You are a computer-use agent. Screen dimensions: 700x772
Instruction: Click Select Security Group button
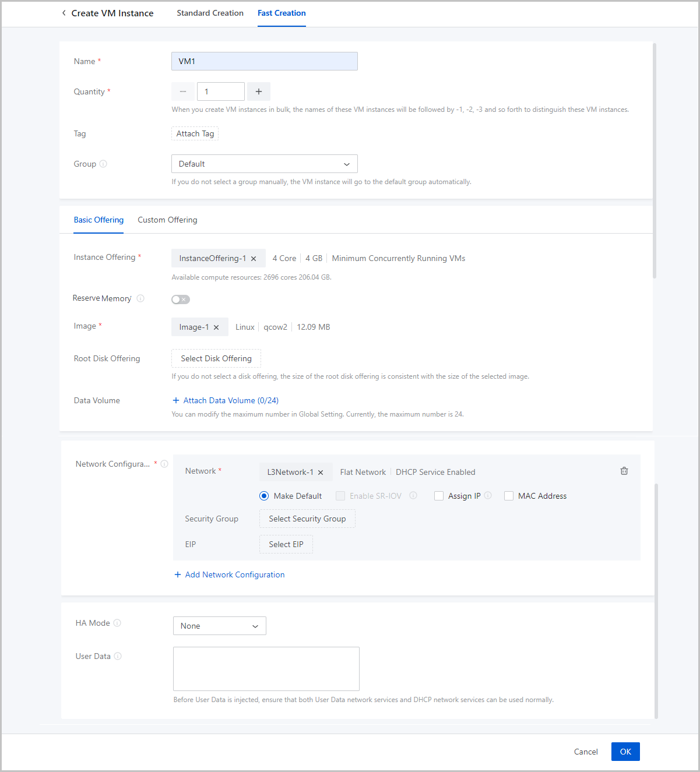(307, 519)
